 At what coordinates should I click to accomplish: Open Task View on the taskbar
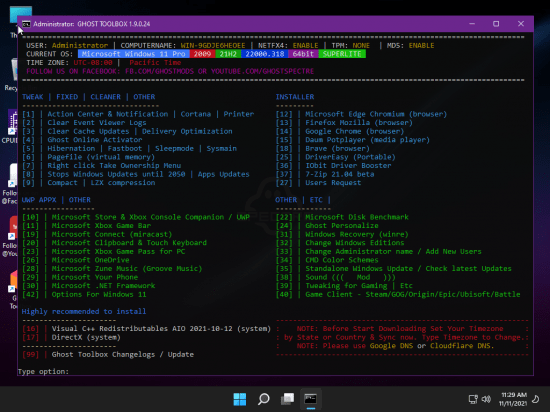(287, 399)
